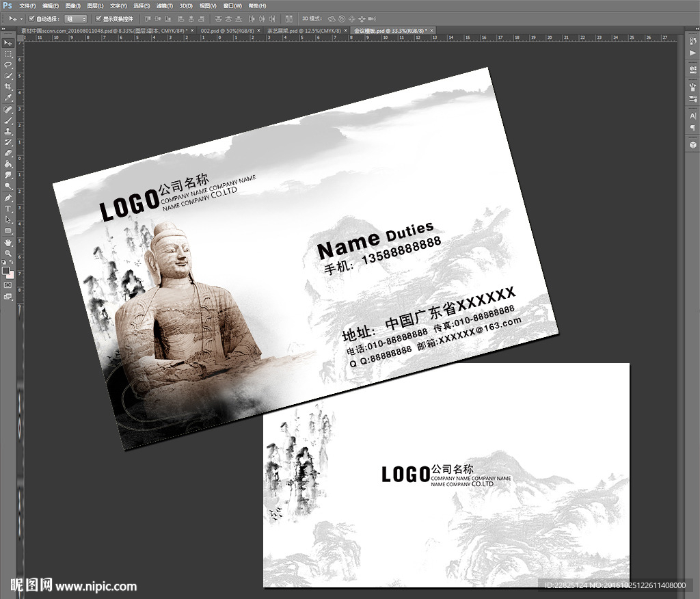Select the Paint Bucket tool
The image size is (700, 599).
8,164
